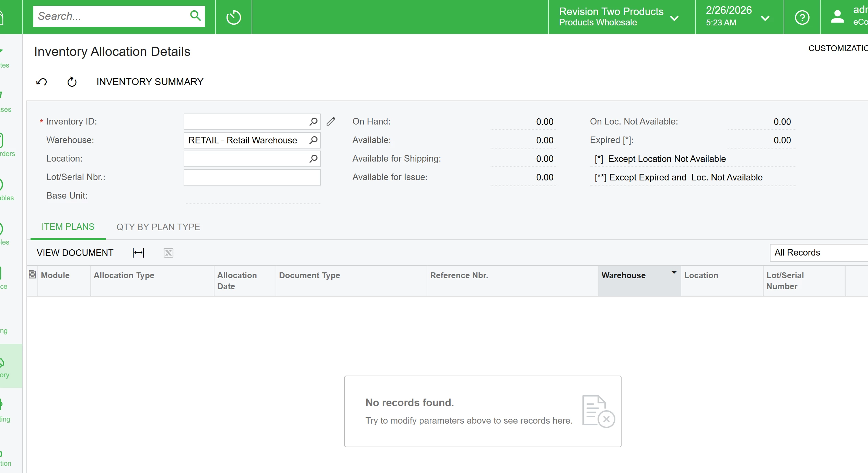Open Warehouse column header sort dropdown arrow

(674, 273)
